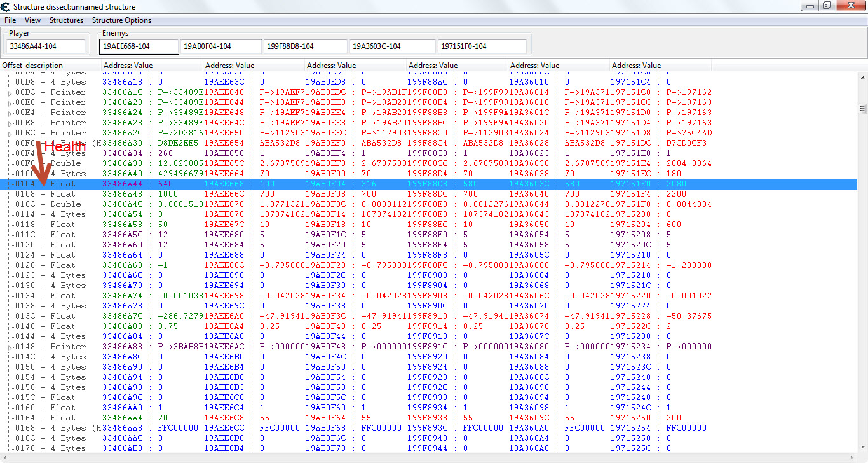Open the Structures menu
Screen dimensions: 868x463
point(66,20)
